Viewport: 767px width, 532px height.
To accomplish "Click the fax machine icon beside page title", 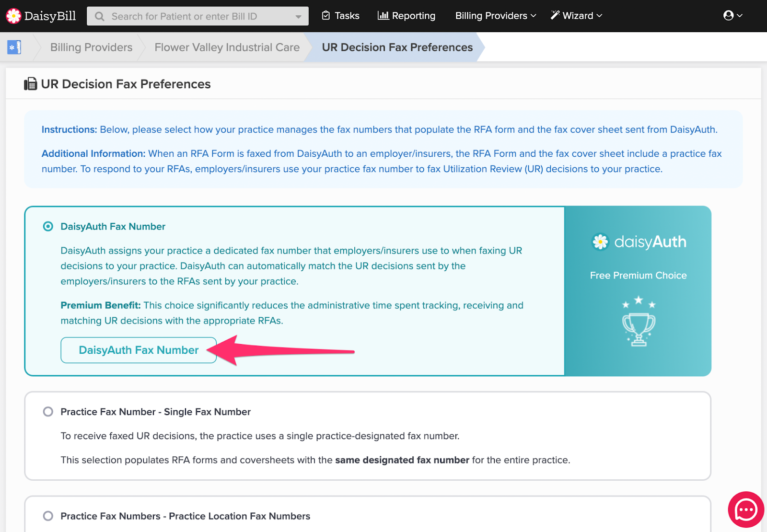I will (30, 84).
